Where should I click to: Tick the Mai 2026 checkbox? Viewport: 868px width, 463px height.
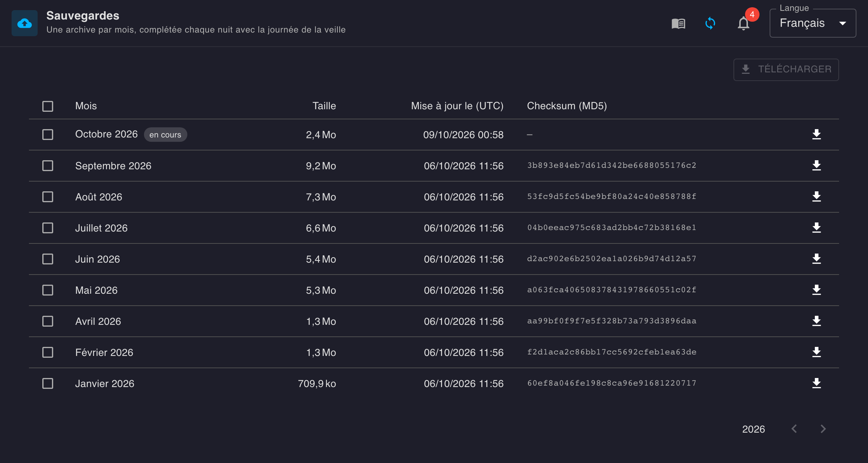pyautogui.click(x=48, y=290)
